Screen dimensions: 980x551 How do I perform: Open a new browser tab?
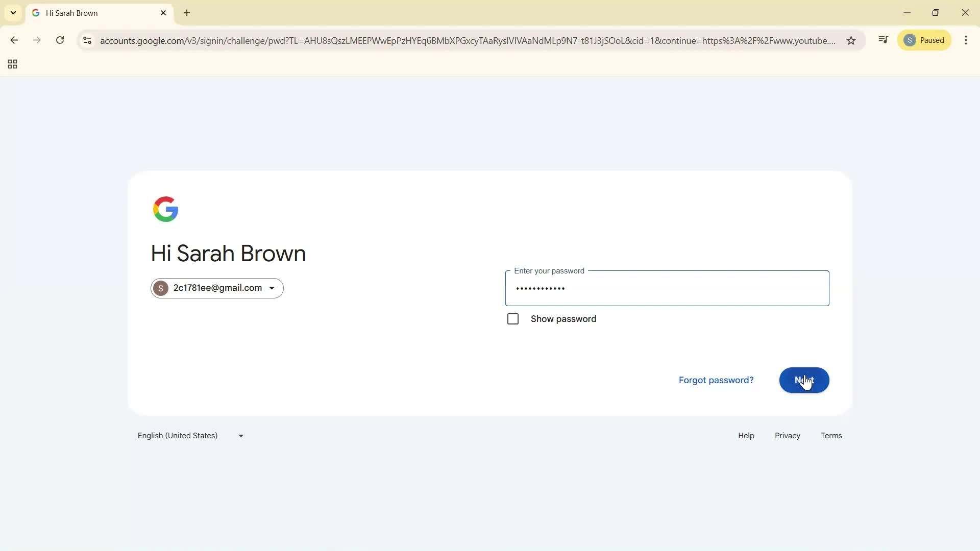tap(187, 13)
